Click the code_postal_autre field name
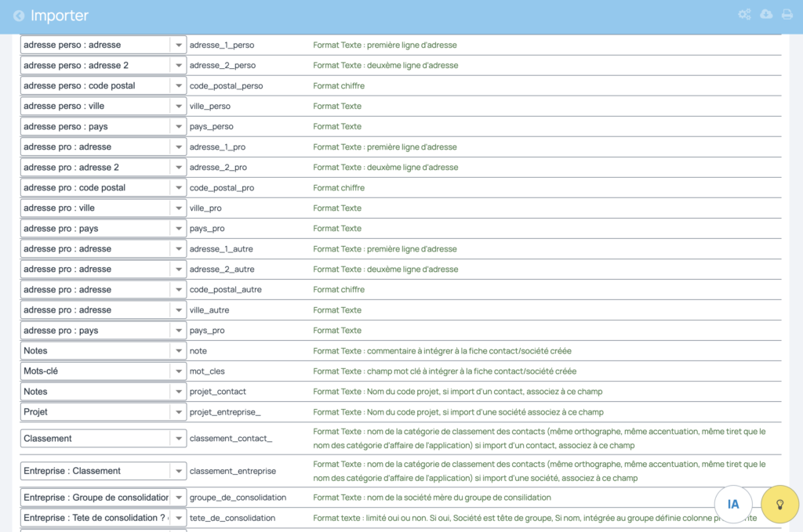 click(x=225, y=290)
